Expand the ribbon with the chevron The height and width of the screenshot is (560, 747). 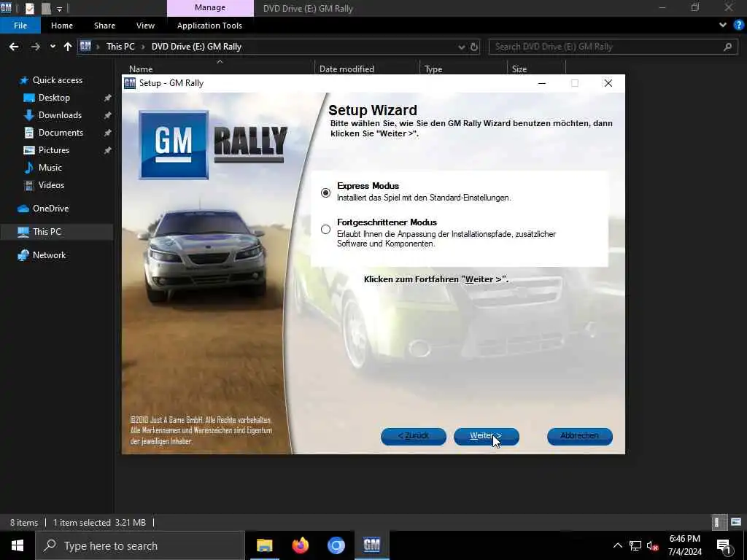tap(723, 26)
